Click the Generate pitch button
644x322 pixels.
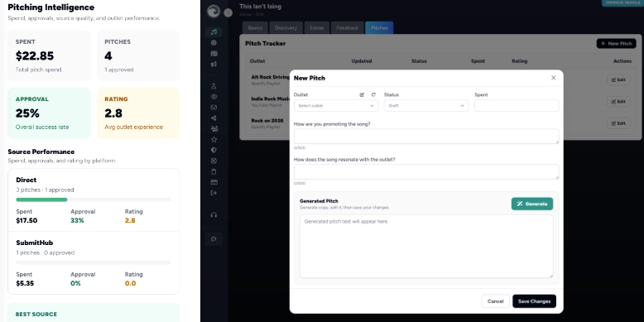(532, 204)
